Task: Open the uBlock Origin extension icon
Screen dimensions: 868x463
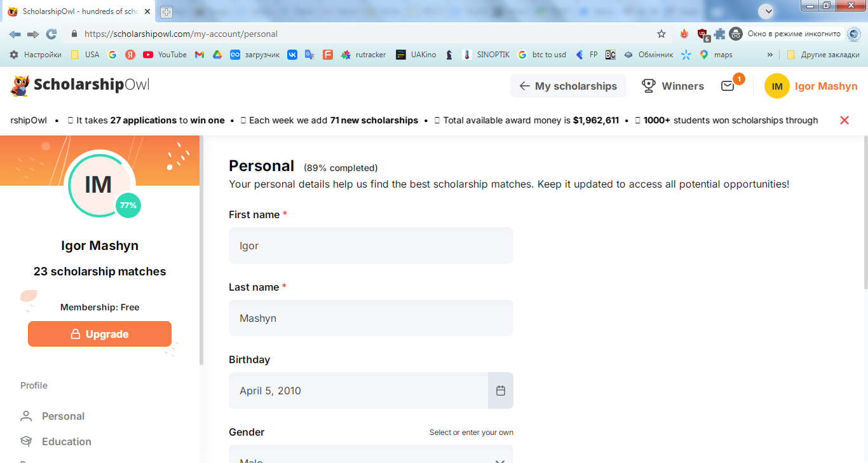Action: point(703,34)
